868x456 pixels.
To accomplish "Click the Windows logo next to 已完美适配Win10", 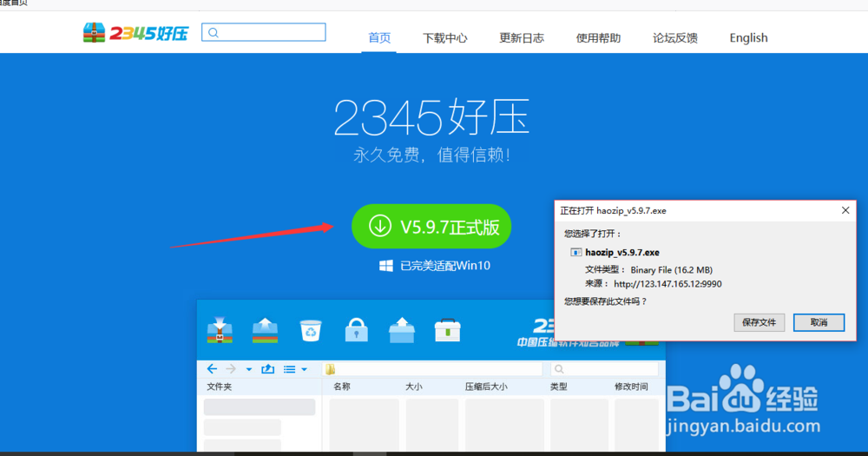I will (386, 266).
